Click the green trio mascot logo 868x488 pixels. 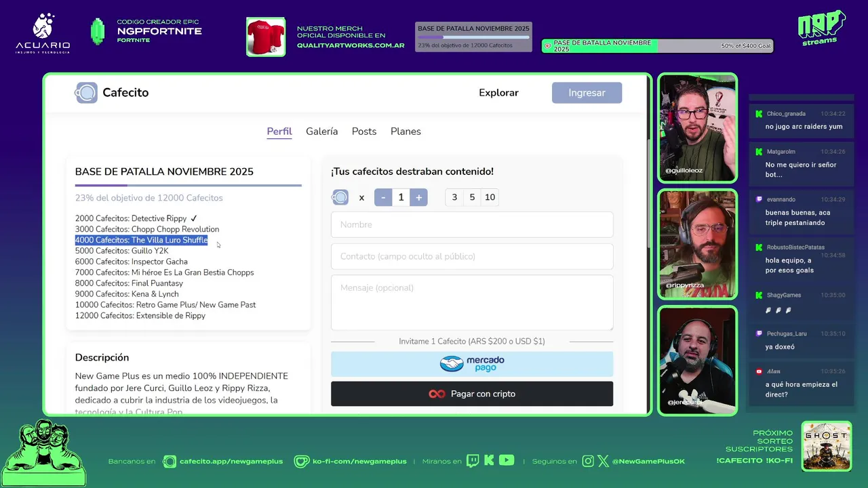(44, 452)
